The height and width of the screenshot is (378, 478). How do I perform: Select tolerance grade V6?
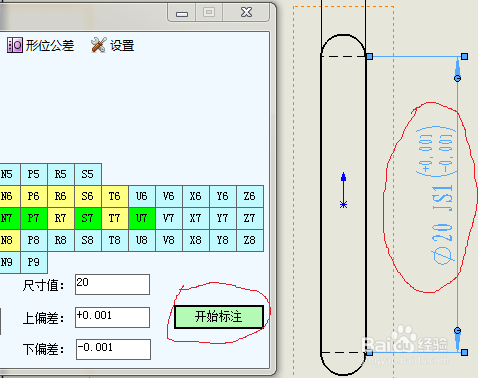[x=169, y=196]
